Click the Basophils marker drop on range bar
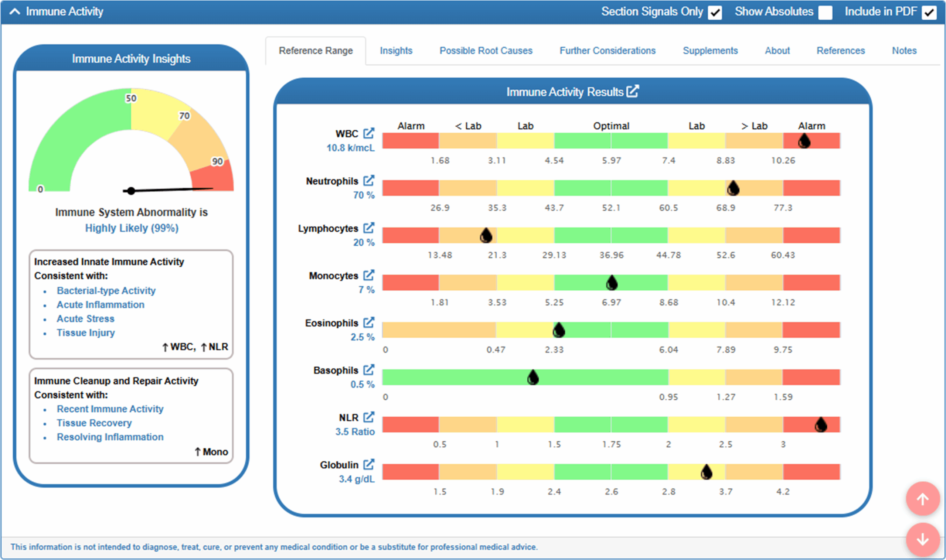This screenshot has width=946, height=560. 532,377
